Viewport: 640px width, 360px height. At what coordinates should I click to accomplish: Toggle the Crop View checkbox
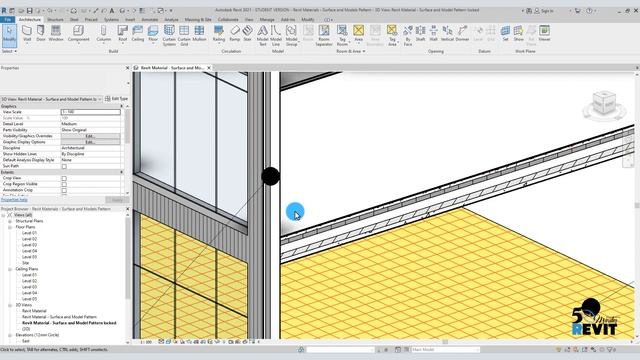pyautogui.click(x=64, y=178)
